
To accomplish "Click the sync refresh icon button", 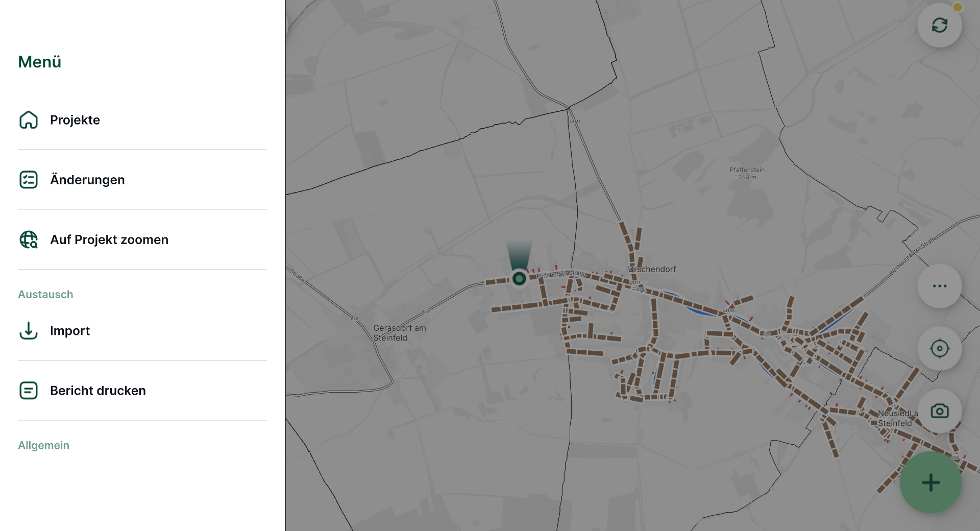I will (x=940, y=25).
